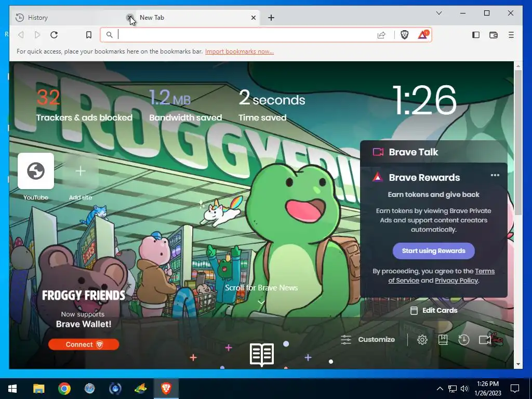This screenshot has width=532, height=399.
Task: Open history clock icon at page bottom
Action: pos(463,340)
